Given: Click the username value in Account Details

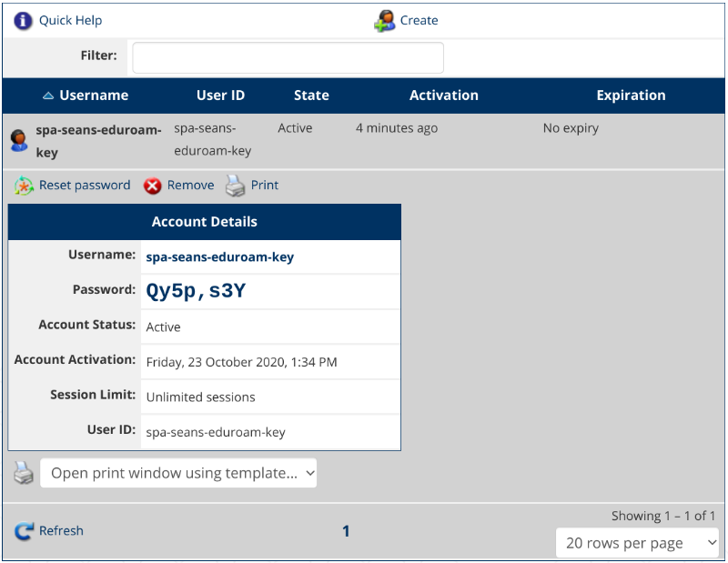Looking at the screenshot, I should point(220,257).
